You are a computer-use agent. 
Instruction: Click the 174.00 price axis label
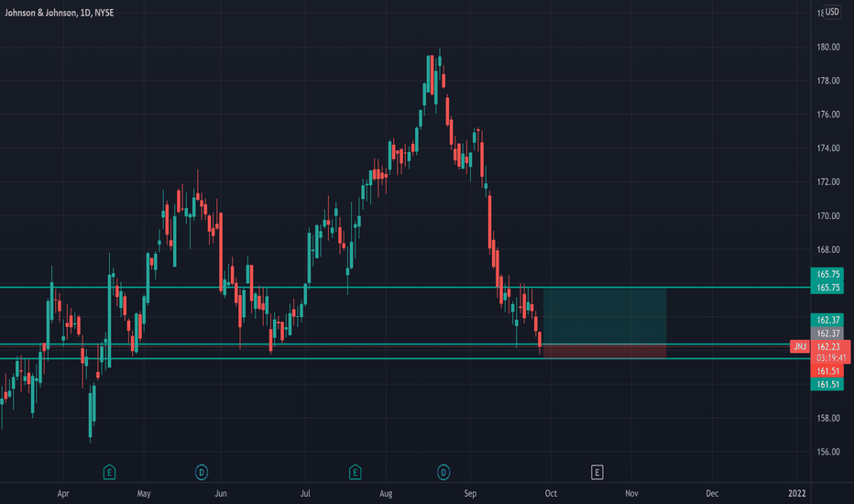click(827, 148)
